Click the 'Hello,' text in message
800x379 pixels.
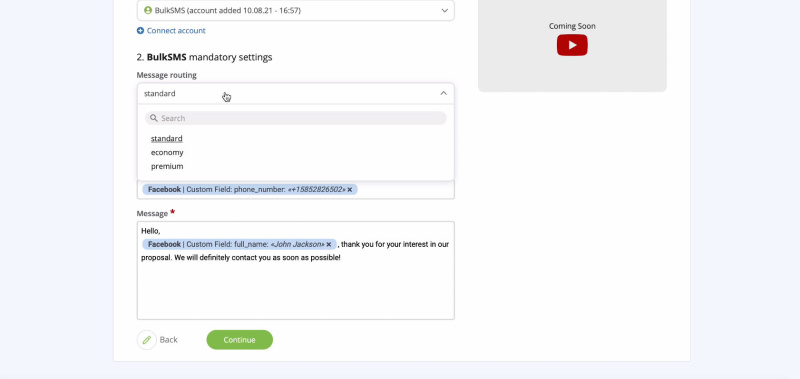(151, 231)
